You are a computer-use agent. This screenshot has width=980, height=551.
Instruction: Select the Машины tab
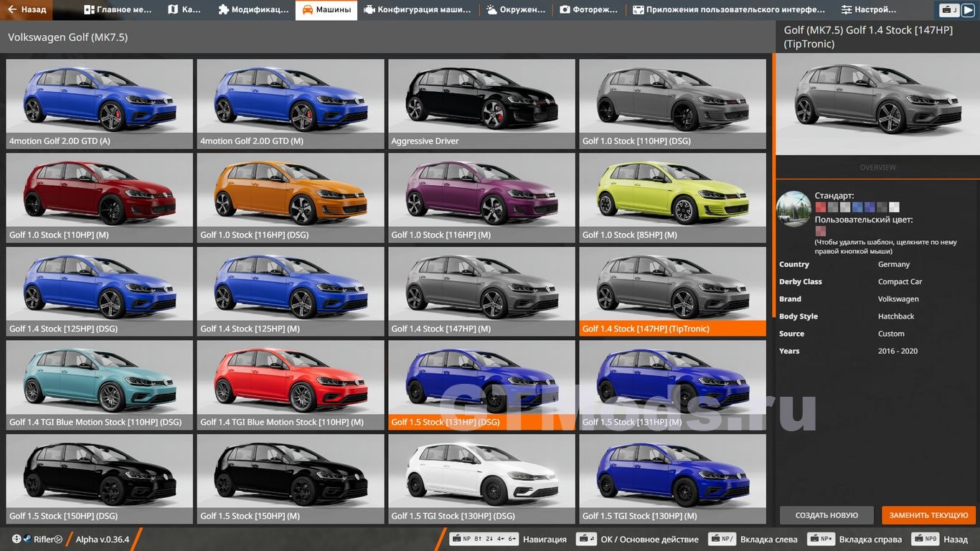[x=326, y=10]
